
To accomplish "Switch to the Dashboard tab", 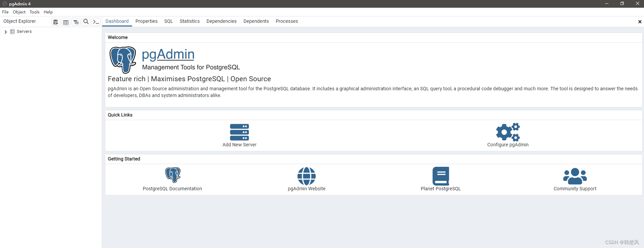I will tap(117, 21).
